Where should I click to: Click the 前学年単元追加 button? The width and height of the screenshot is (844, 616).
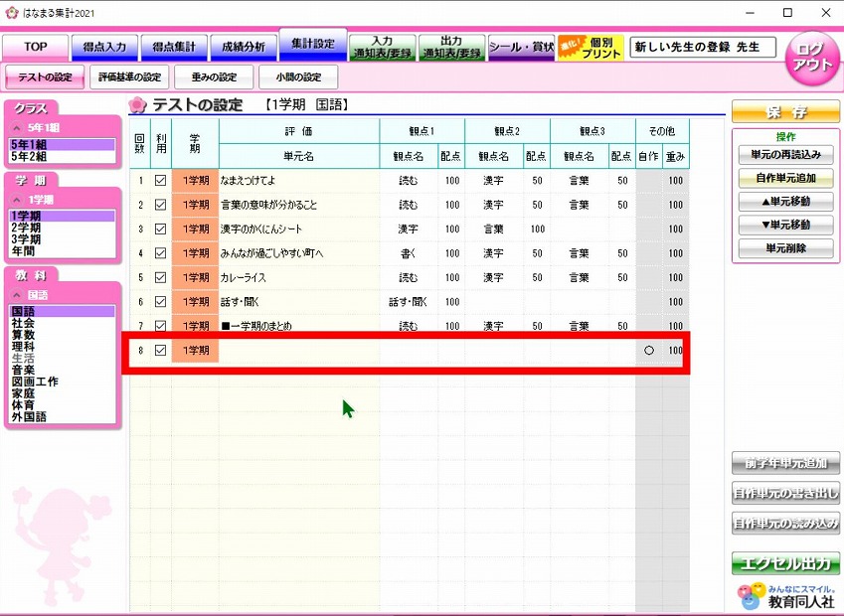point(785,463)
